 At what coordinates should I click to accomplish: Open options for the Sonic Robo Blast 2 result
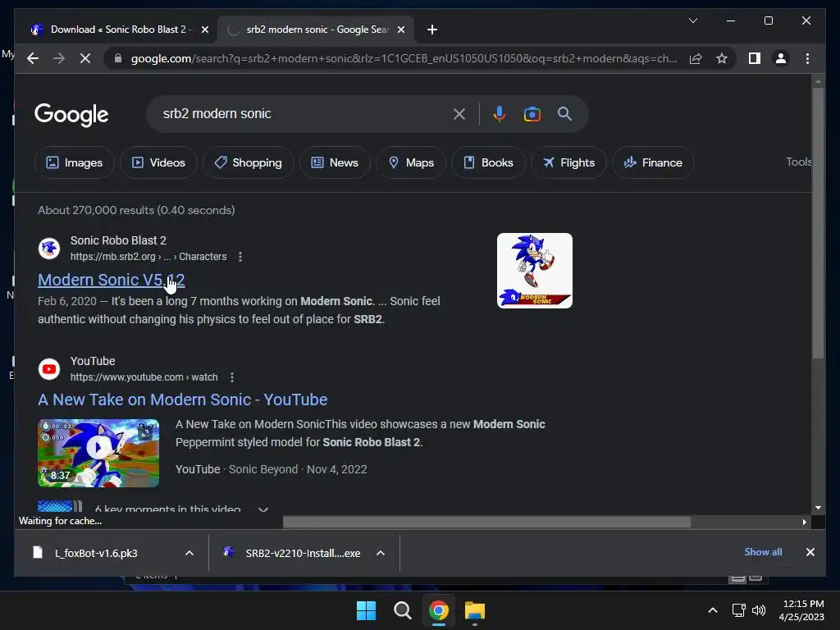[240, 257]
